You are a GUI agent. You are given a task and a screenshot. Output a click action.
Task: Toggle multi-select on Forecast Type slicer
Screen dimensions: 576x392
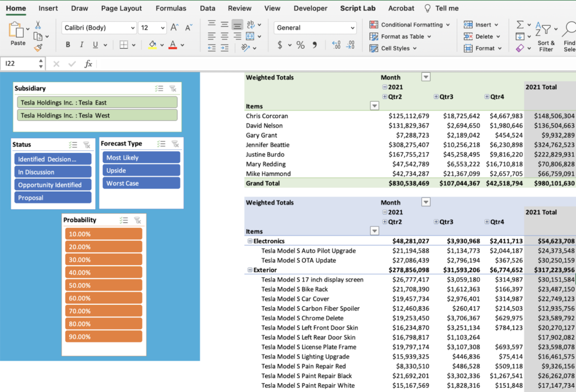click(161, 144)
